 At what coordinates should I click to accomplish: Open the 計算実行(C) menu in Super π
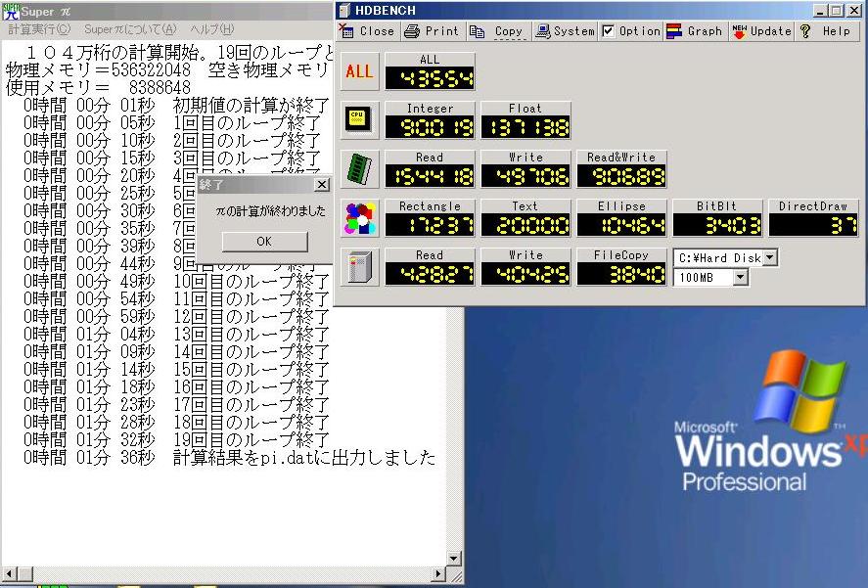click(x=39, y=29)
